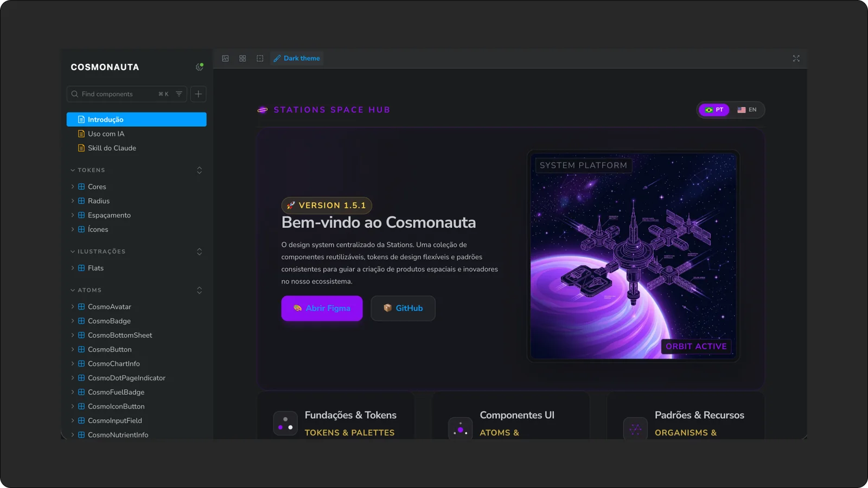Screen dimensions: 868x488
Task: Expand the CosmoButton chevron
Action: 73,349
